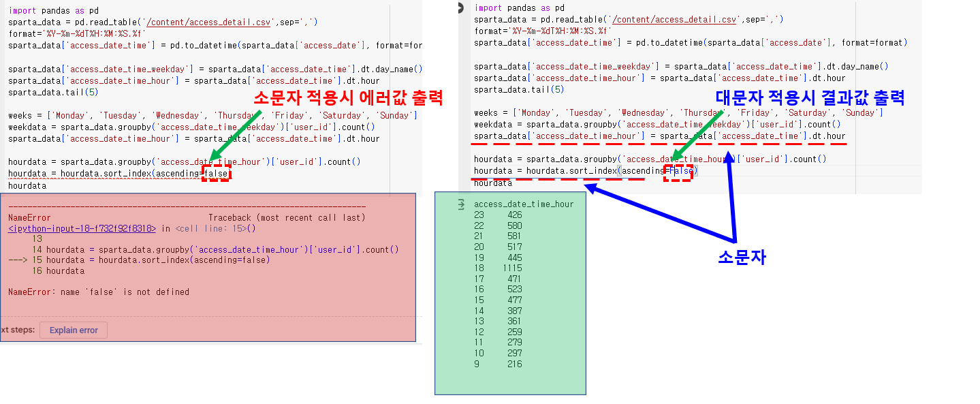Click the weeks list line in the right cell
The width and height of the screenshot is (980, 404).
coord(678,113)
